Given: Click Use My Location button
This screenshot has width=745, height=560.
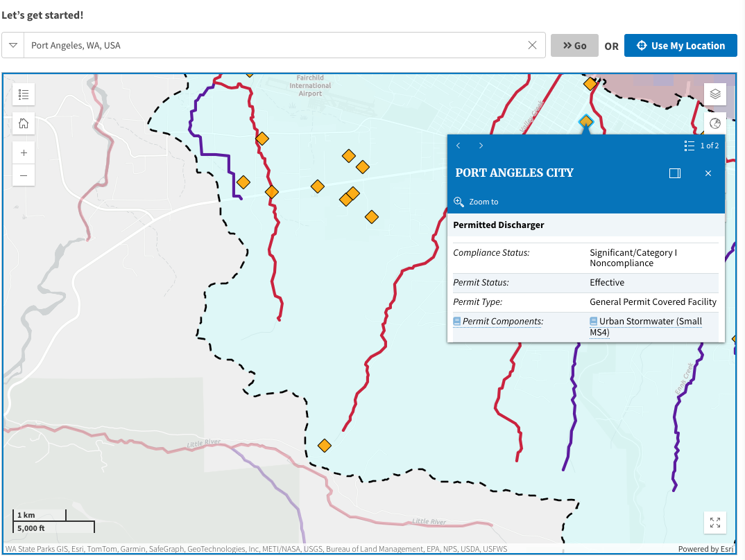Looking at the screenshot, I should 680,46.
